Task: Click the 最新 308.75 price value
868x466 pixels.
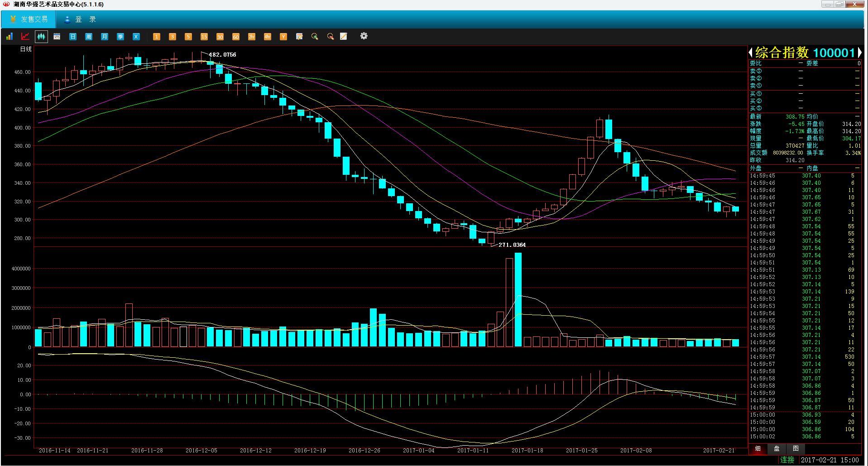Action: pos(795,117)
